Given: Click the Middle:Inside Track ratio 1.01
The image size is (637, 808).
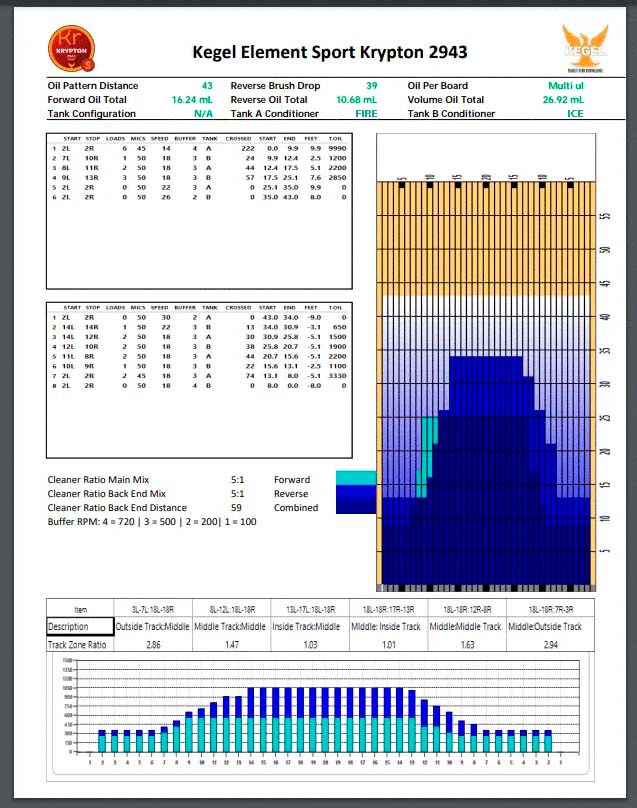Looking at the screenshot, I should (x=389, y=645).
